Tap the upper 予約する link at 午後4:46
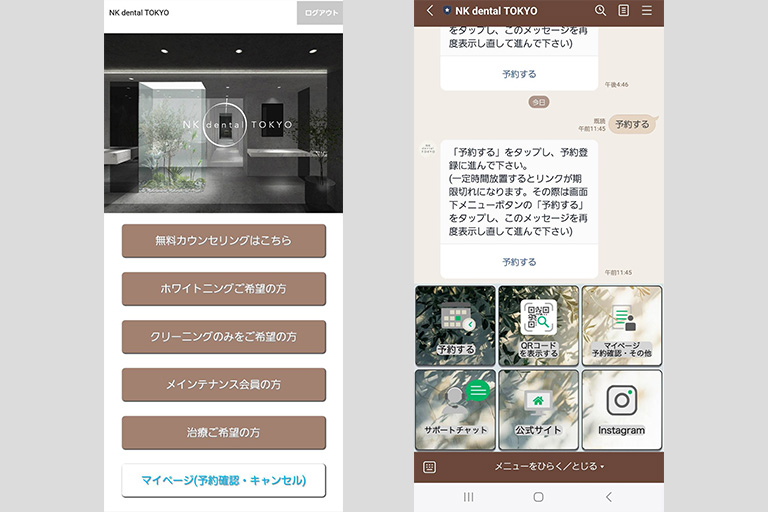The height and width of the screenshot is (512, 768). pos(519,74)
